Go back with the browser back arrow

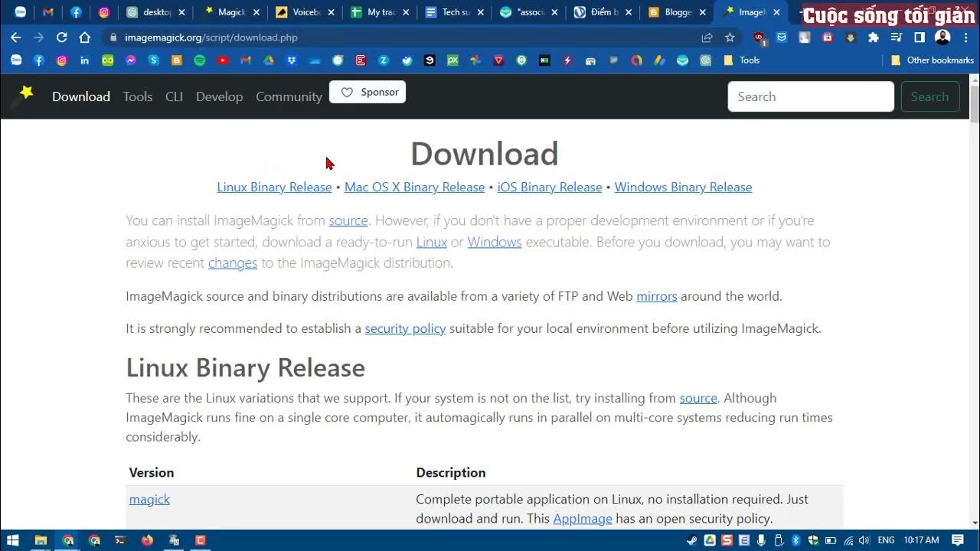[15, 37]
